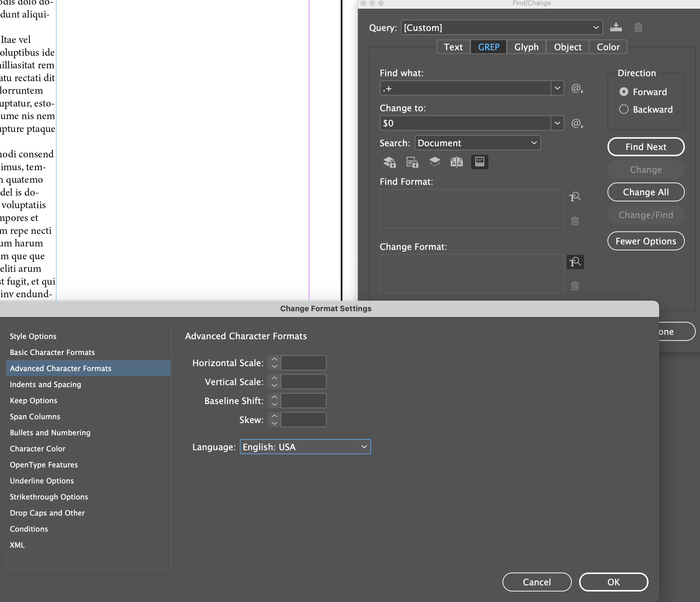Image resolution: width=700 pixels, height=602 pixels.
Task: Click the Change All button
Action: 646,192
